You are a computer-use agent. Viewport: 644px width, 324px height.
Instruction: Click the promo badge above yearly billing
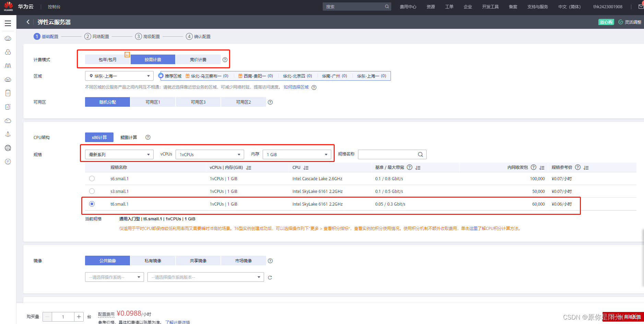127,55
